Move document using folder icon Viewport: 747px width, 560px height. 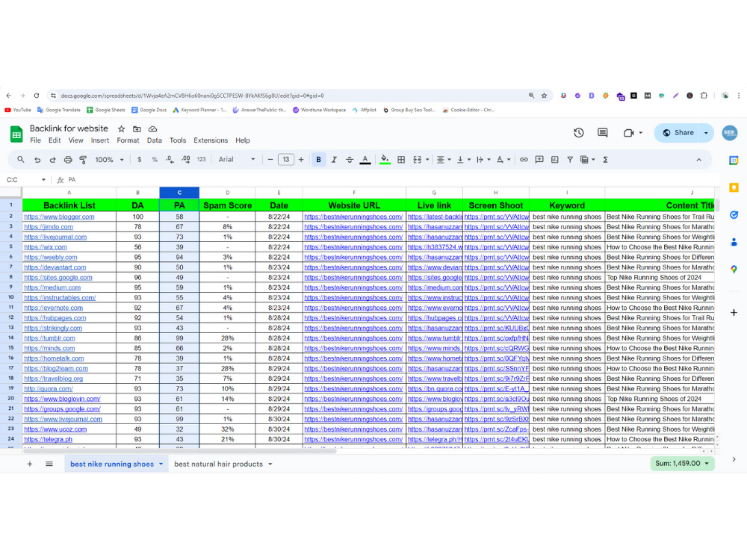[x=137, y=128]
